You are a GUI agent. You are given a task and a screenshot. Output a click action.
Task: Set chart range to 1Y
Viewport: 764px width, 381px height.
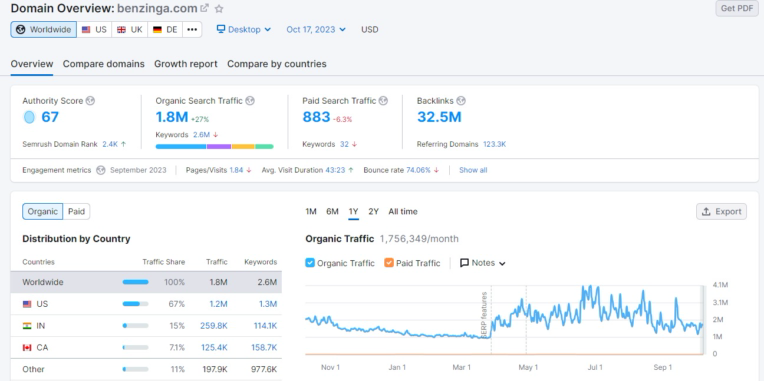click(x=354, y=211)
